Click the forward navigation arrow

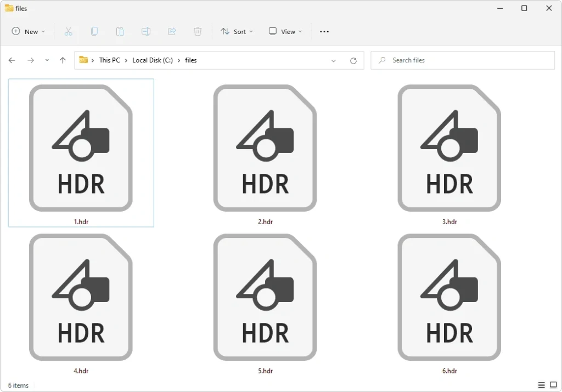[29, 60]
